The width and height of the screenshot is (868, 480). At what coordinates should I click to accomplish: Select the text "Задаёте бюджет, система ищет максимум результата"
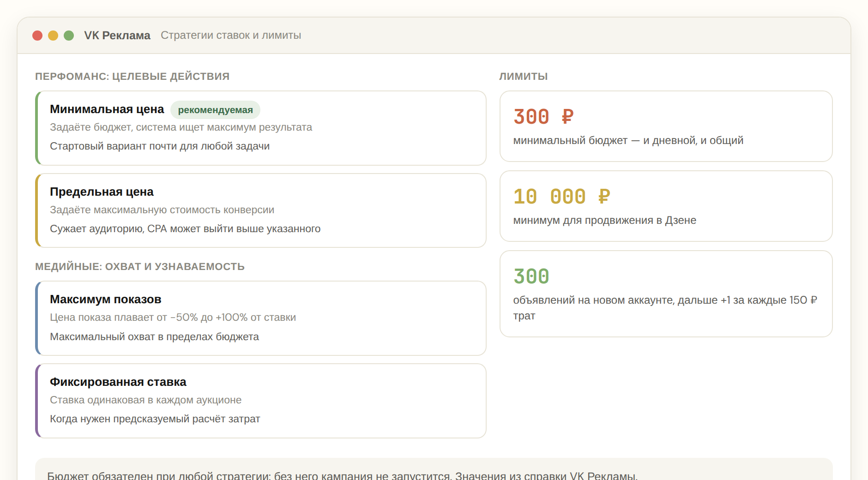click(181, 127)
